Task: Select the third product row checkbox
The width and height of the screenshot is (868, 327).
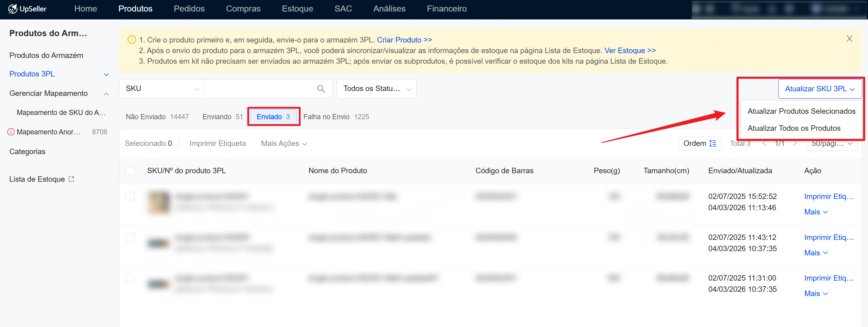Action: (x=130, y=278)
